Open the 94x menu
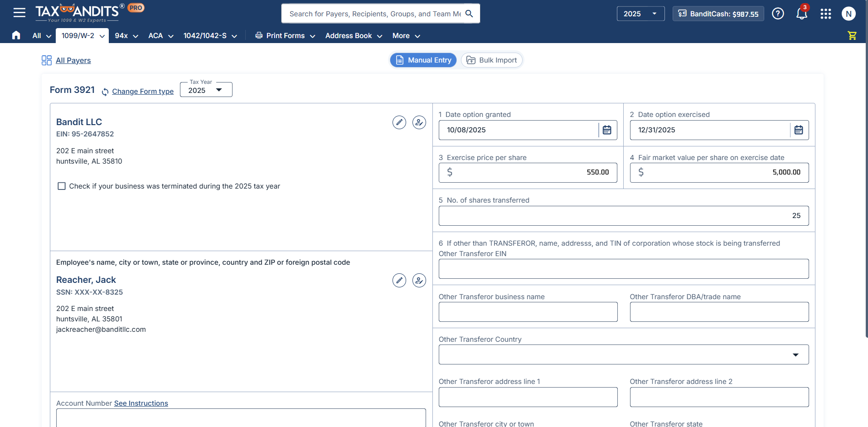868x427 pixels. tap(126, 36)
